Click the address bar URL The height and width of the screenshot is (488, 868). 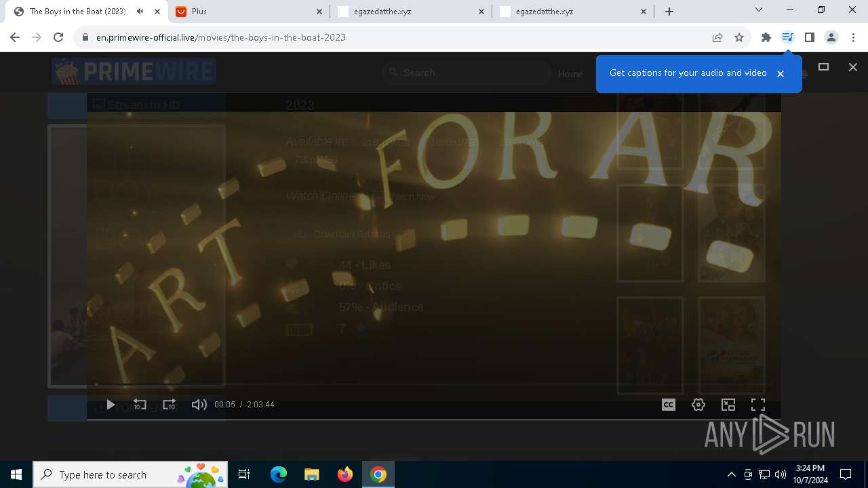[x=221, y=37]
